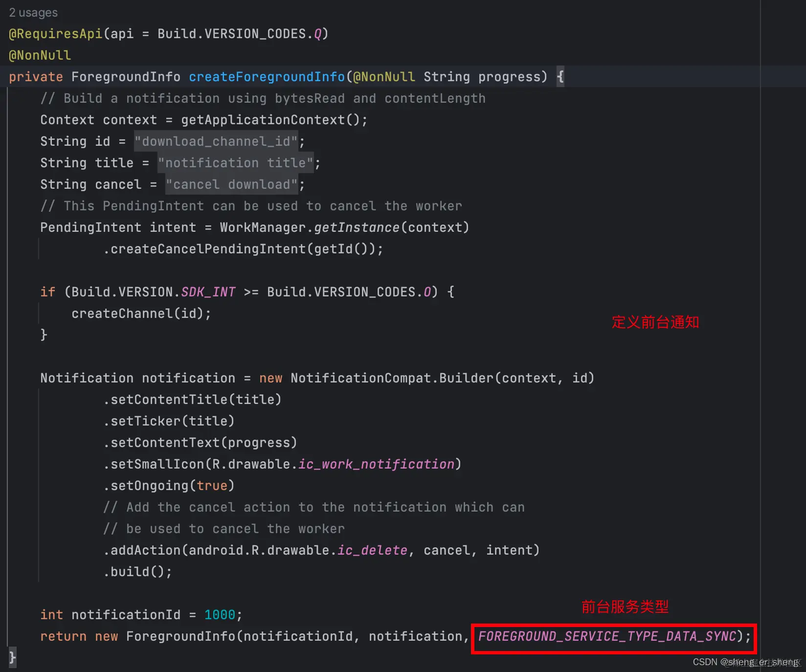This screenshot has height=672, width=806.
Task: Click ic_delete drawable reference
Action: click(373, 550)
